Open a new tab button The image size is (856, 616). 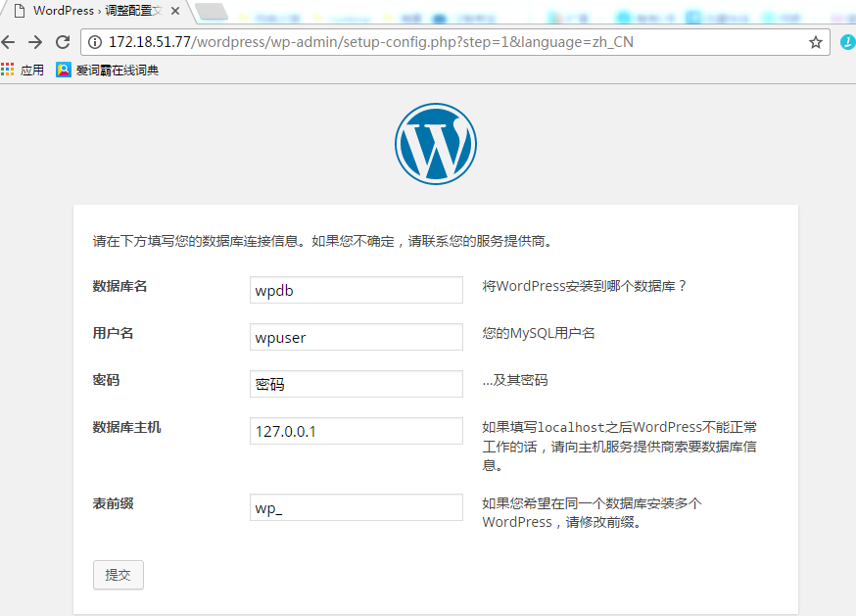point(212,11)
